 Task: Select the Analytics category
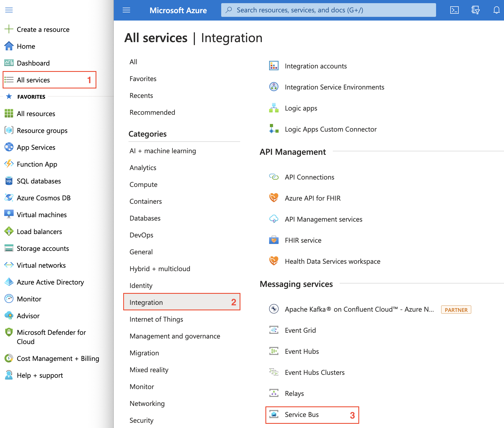tap(143, 168)
